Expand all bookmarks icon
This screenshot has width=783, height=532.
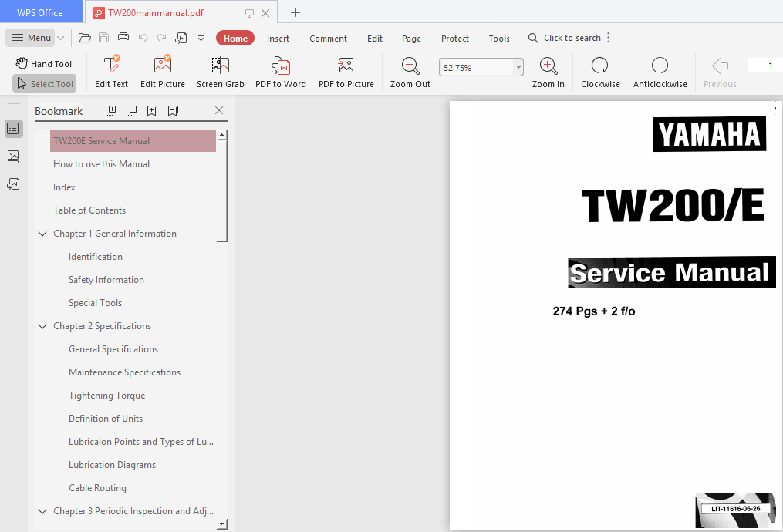tap(111, 110)
